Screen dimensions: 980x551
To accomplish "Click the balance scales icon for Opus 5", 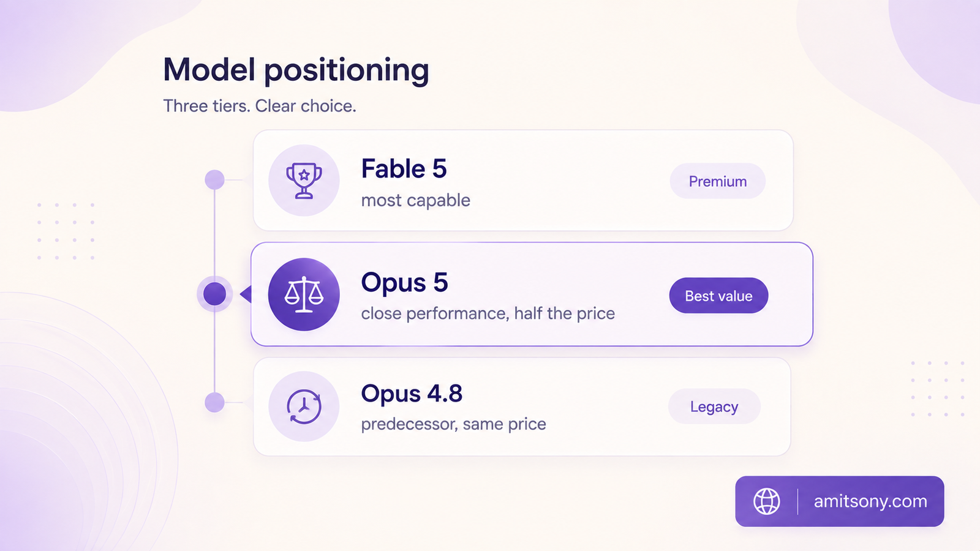I will (x=304, y=294).
